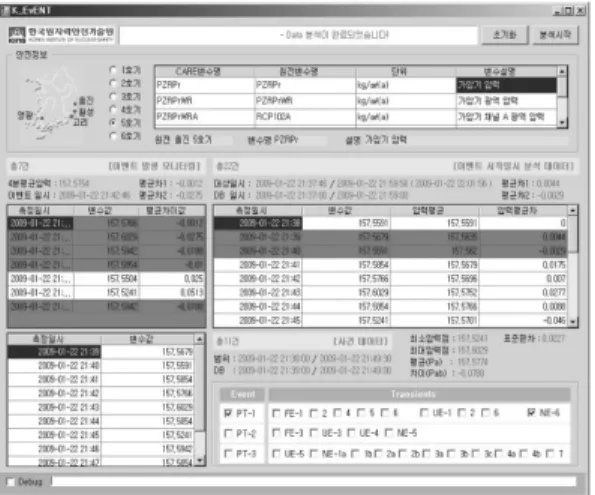Click the 초기화 reset button
Screen dimensions: 595x495
click(x=504, y=35)
